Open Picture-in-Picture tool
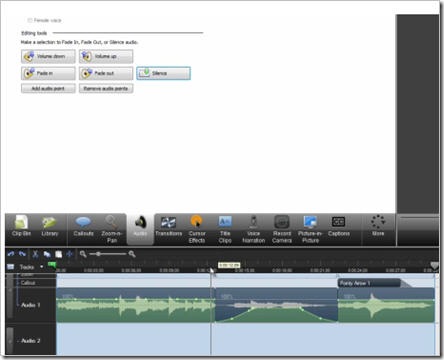Image resolution: width=444 pixels, height=360 pixels. coord(310,230)
